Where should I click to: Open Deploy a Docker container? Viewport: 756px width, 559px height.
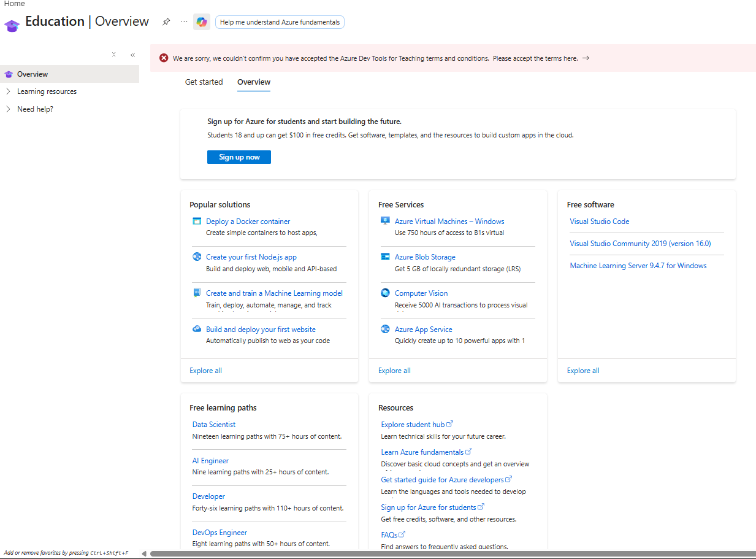248,222
